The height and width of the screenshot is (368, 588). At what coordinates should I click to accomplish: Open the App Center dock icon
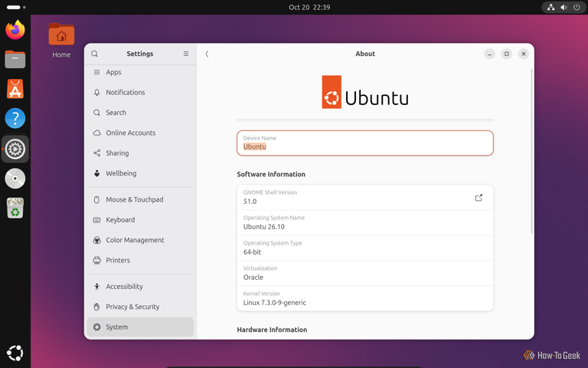(x=15, y=89)
